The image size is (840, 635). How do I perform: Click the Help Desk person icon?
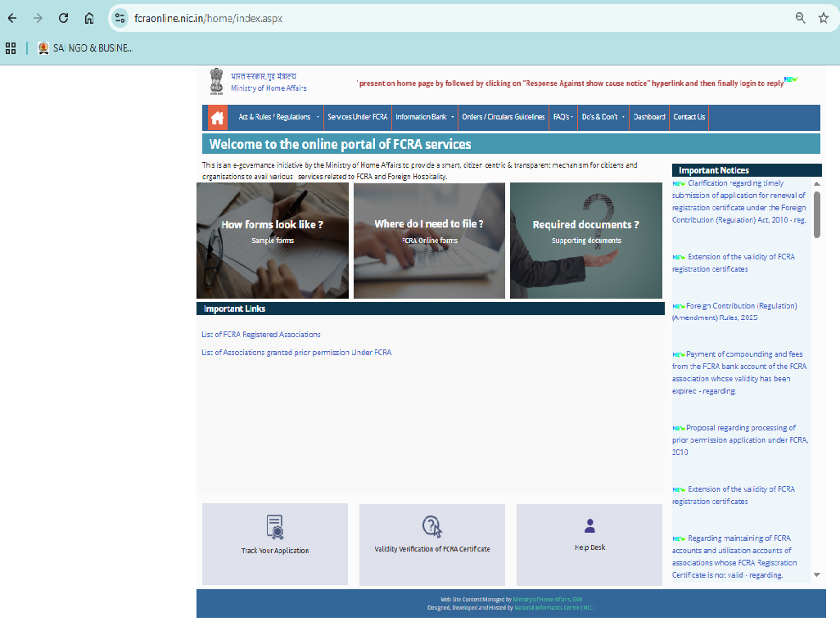(x=589, y=526)
